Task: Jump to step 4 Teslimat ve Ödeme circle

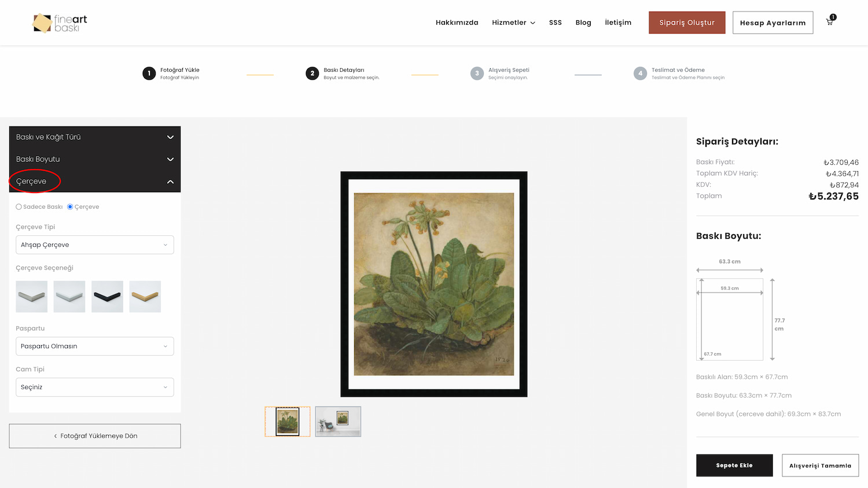Action: [x=640, y=73]
